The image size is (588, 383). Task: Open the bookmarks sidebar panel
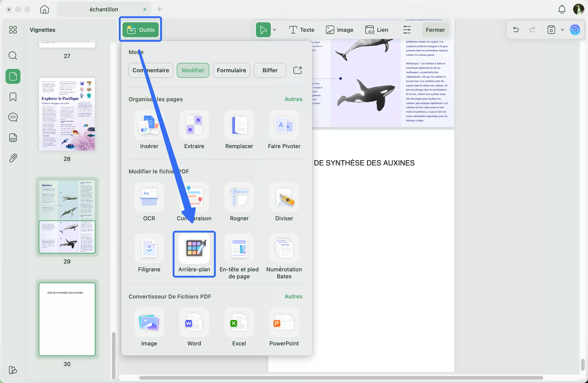tap(13, 97)
